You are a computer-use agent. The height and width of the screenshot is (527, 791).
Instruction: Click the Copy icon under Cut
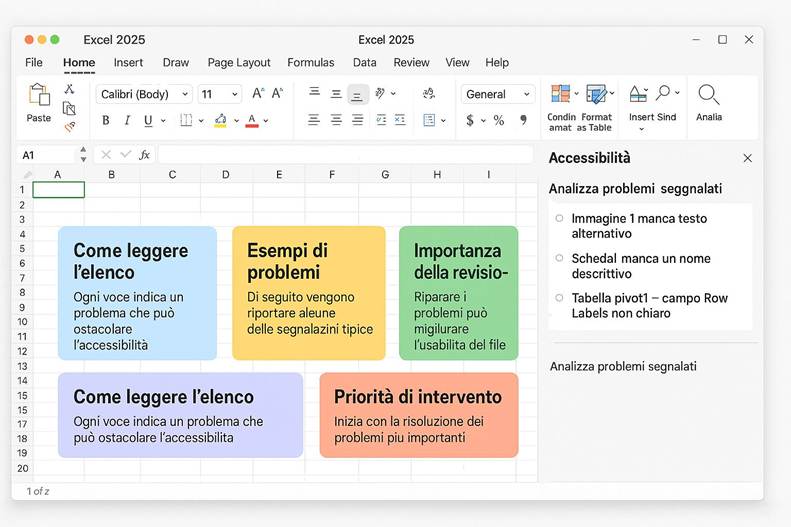pos(69,108)
